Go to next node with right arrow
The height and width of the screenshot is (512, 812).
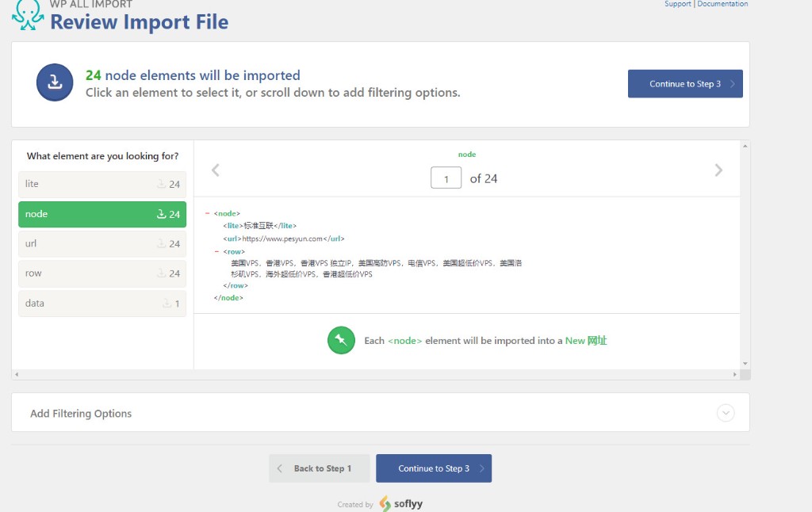pyautogui.click(x=718, y=170)
